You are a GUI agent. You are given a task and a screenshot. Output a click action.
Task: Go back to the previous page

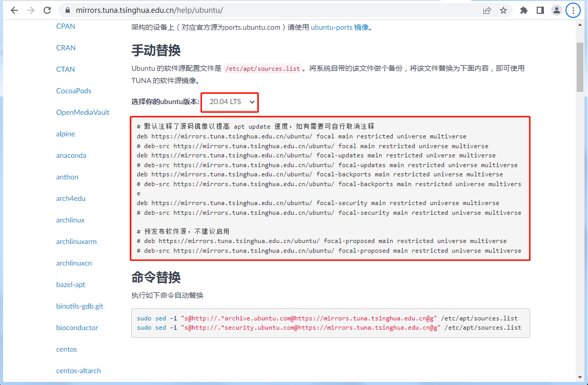tap(14, 10)
